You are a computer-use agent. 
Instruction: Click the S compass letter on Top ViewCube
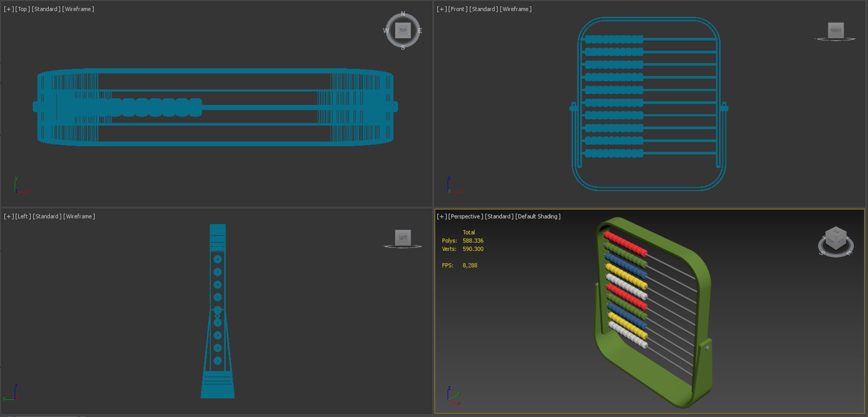[403, 47]
